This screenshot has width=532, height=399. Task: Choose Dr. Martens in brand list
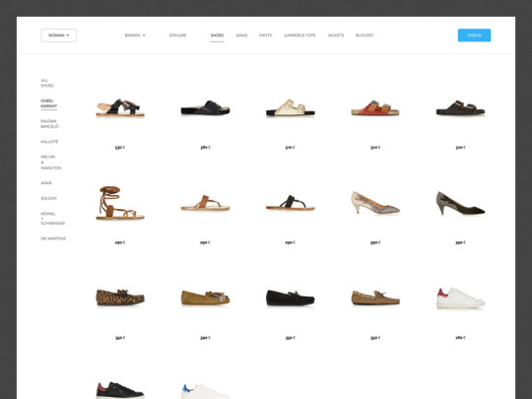pyautogui.click(x=53, y=238)
